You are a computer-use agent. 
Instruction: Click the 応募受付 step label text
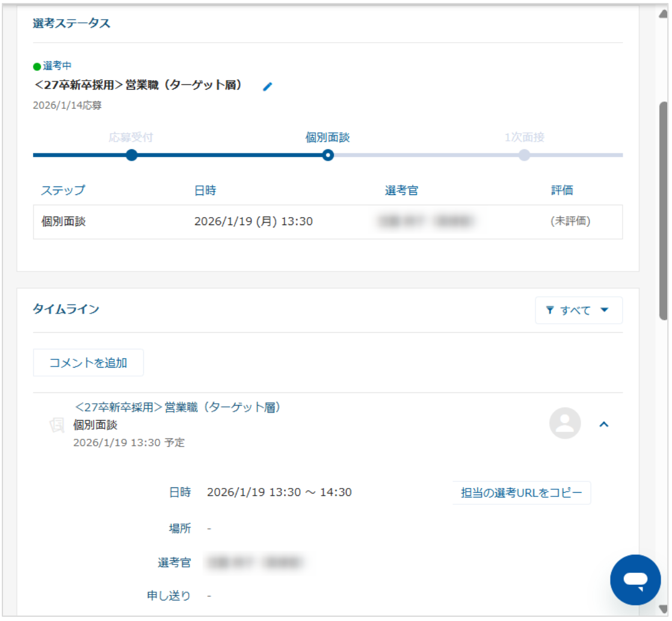click(x=131, y=137)
